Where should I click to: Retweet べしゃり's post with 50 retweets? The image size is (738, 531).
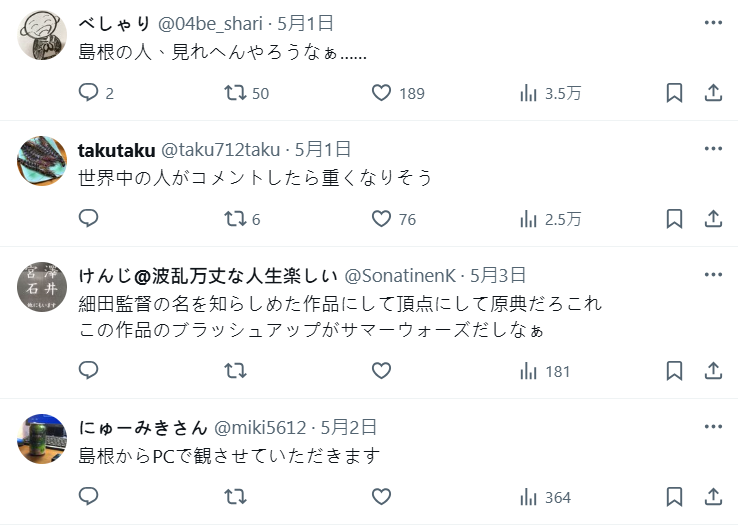pyautogui.click(x=235, y=93)
